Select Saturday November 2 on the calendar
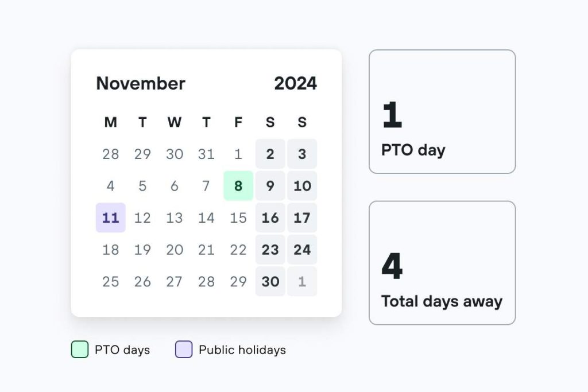The width and height of the screenshot is (588, 392). click(270, 154)
